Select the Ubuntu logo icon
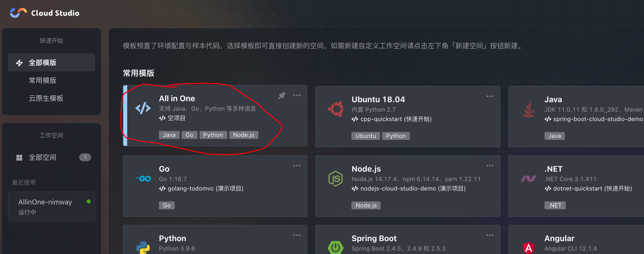Screen dimensions: 644x254 click(x=335, y=109)
